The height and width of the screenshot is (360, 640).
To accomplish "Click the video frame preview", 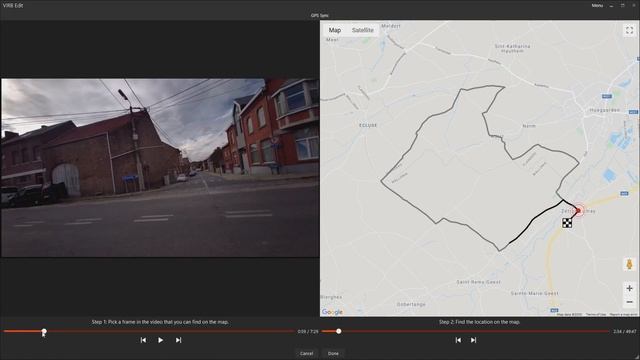I will coord(160,168).
